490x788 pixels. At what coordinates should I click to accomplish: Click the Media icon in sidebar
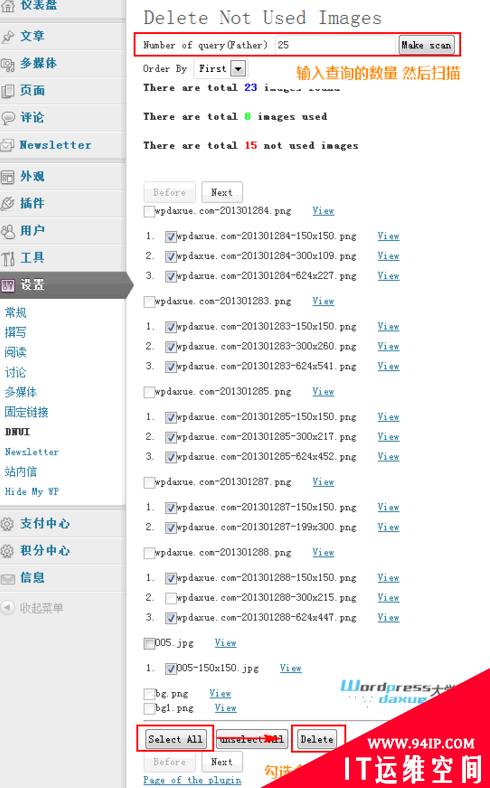point(8,64)
